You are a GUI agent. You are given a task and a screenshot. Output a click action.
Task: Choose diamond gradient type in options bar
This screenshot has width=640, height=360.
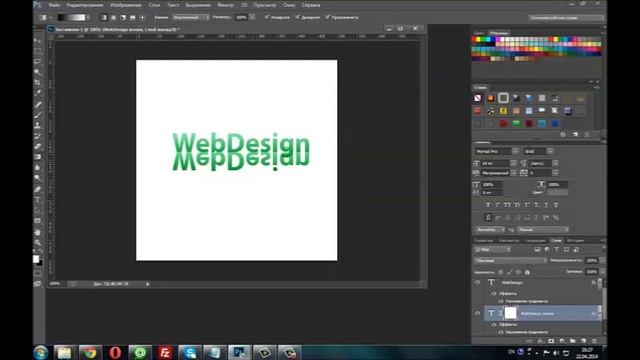(142, 18)
